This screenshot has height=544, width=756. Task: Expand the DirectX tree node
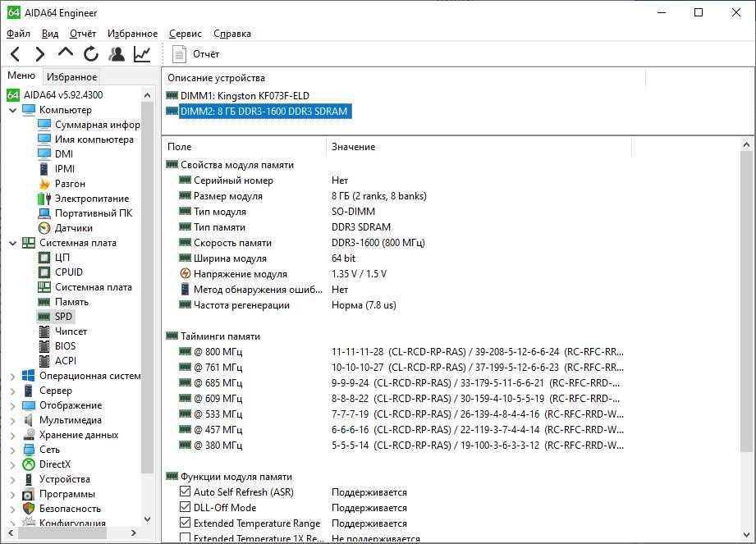13,465
